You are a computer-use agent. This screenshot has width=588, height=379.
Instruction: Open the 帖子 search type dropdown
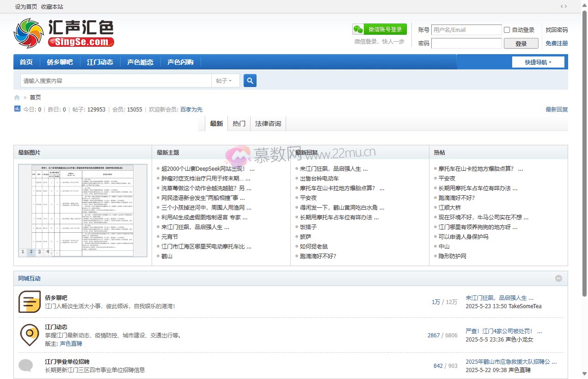(x=225, y=80)
